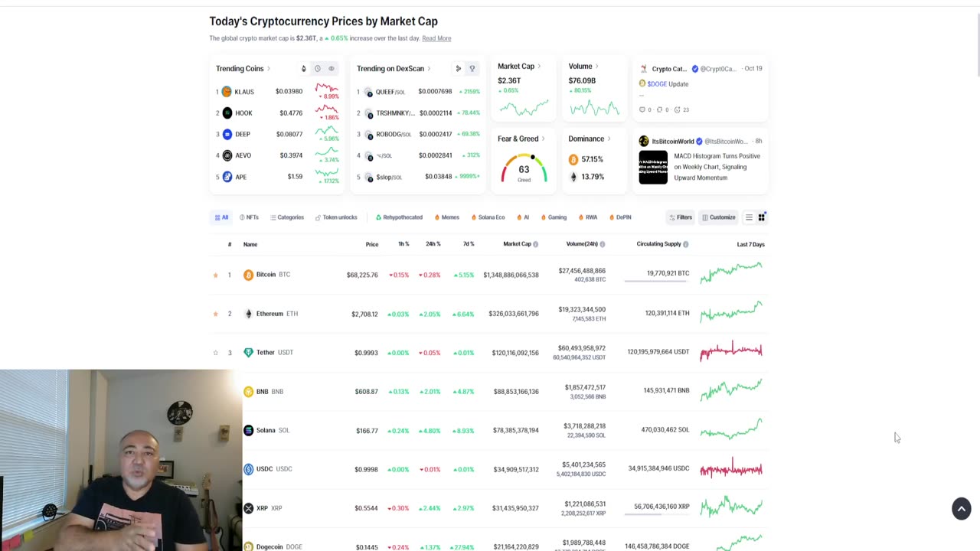
Task: Select the AI category
Action: 522,217
